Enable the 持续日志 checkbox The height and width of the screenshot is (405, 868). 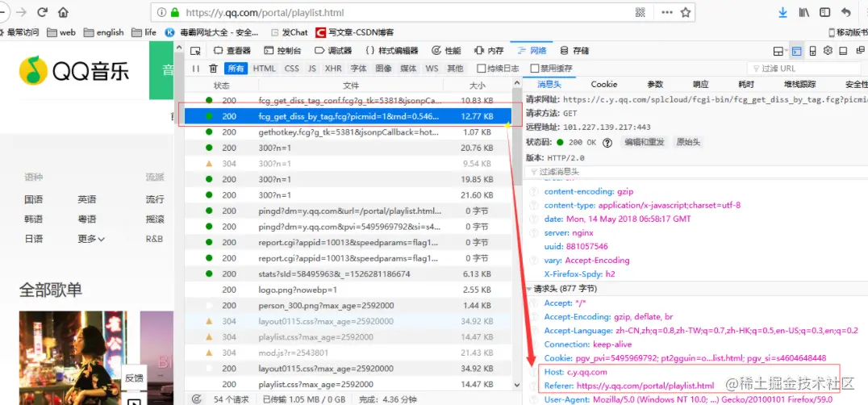click(482, 69)
